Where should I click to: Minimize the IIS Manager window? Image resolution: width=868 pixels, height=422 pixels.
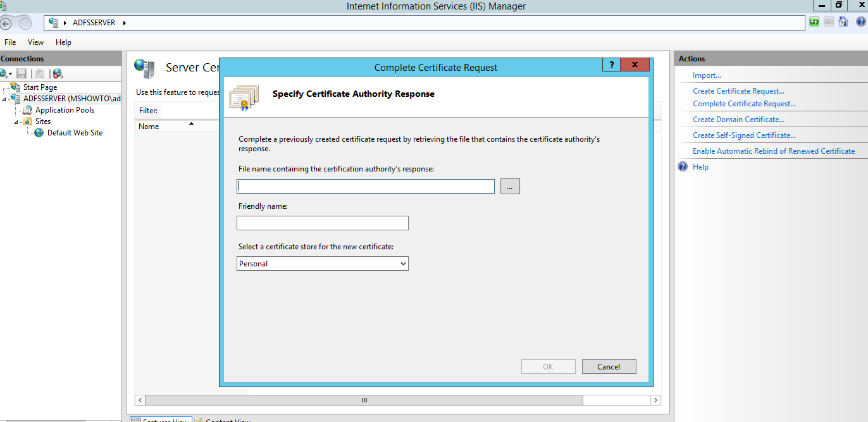click(x=821, y=5)
